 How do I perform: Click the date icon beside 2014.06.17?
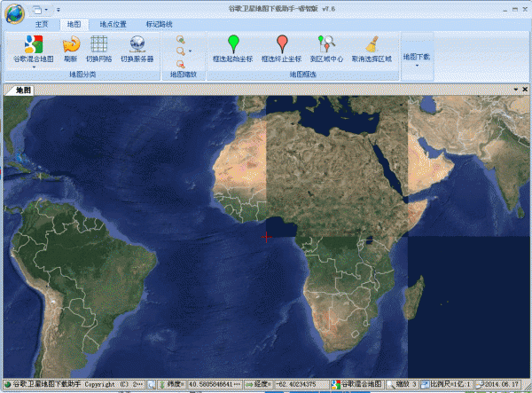480,385
